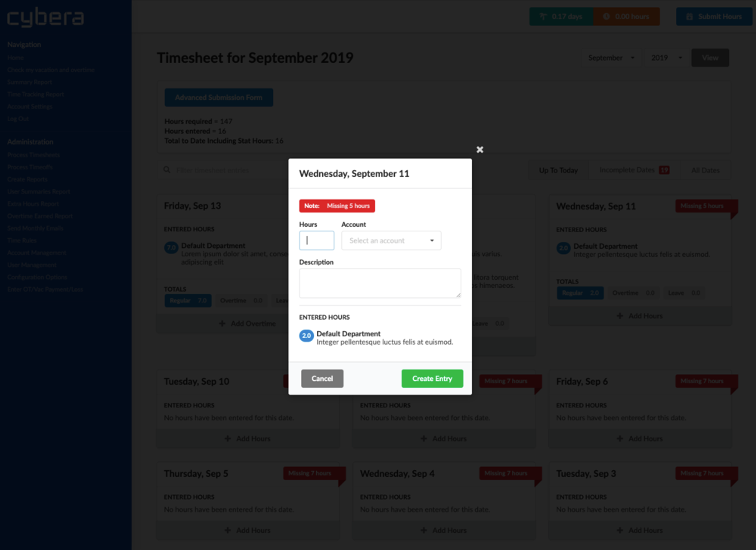The width and height of the screenshot is (756, 550).
Task: Click the Time Tracking Report menu item
Action: pyautogui.click(x=35, y=94)
